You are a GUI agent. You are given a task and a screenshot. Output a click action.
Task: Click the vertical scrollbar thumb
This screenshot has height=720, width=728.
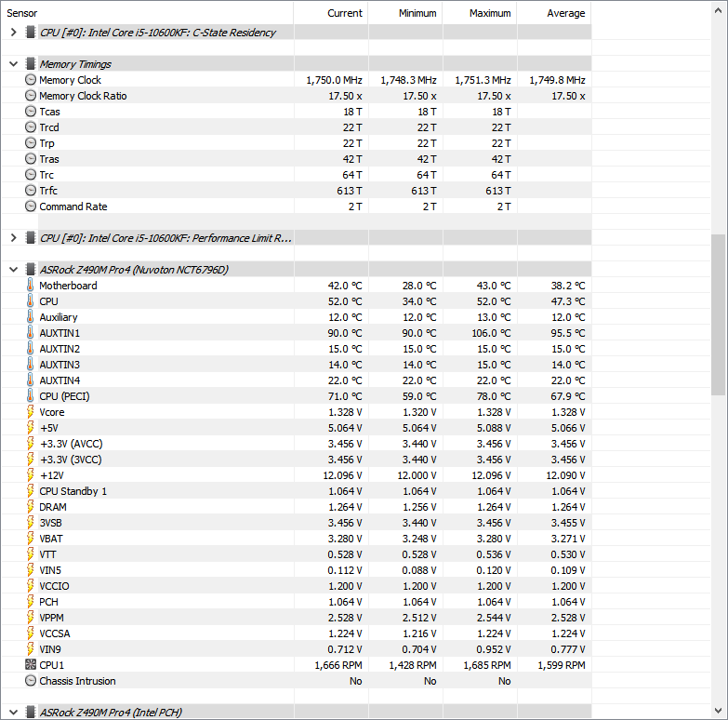pos(719,315)
